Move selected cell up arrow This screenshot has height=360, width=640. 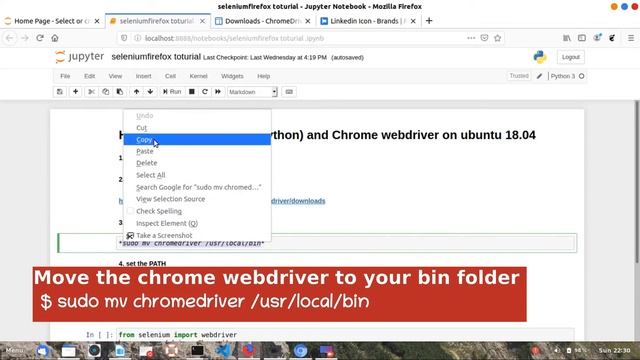(136, 92)
